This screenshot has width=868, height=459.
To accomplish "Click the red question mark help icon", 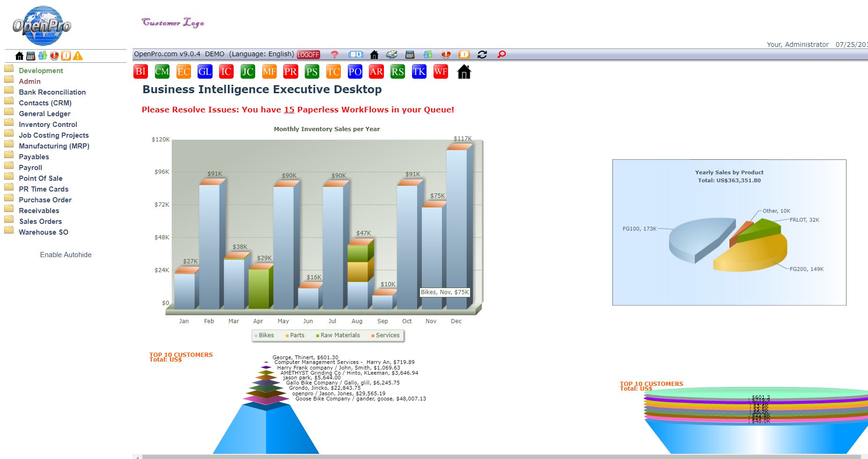I will 334,55.
